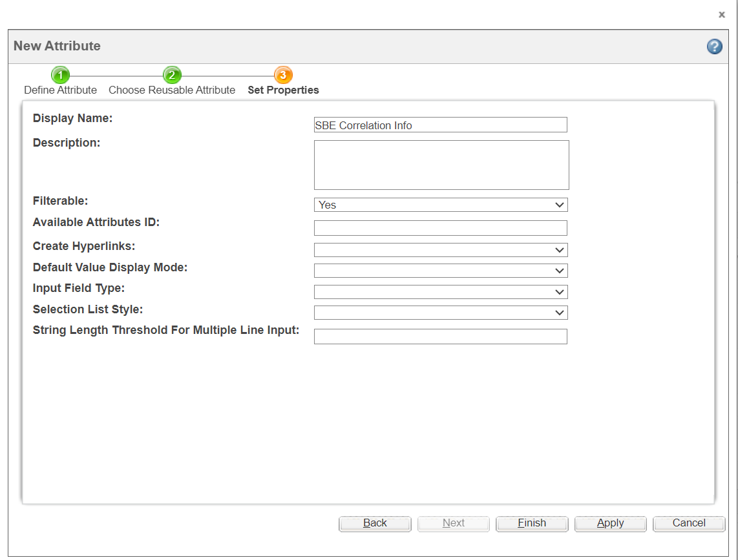Select the Set Properties step label

click(283, 90)
